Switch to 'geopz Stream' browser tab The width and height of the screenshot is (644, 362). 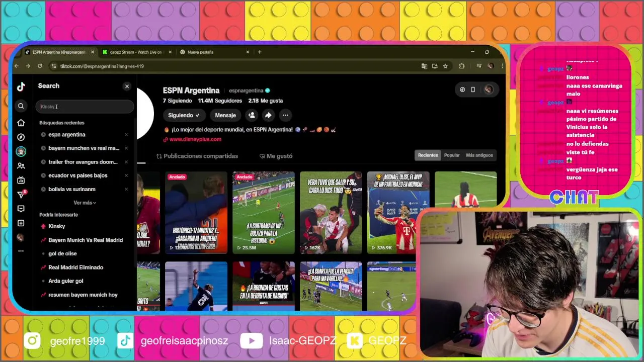tap(136, 52)
